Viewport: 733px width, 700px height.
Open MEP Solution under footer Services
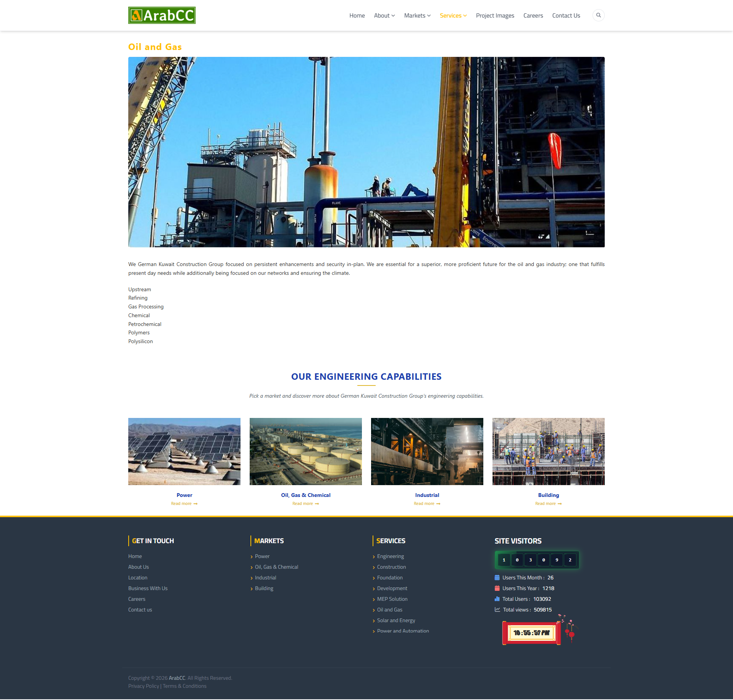click(x=392, y=599)
